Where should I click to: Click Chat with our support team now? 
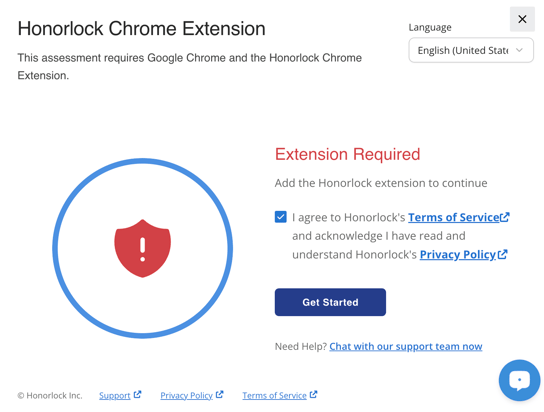tap(406, 346)
